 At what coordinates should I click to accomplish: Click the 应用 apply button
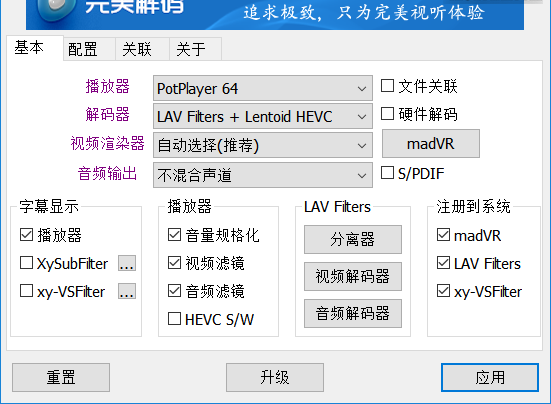[x=490, y=378]
